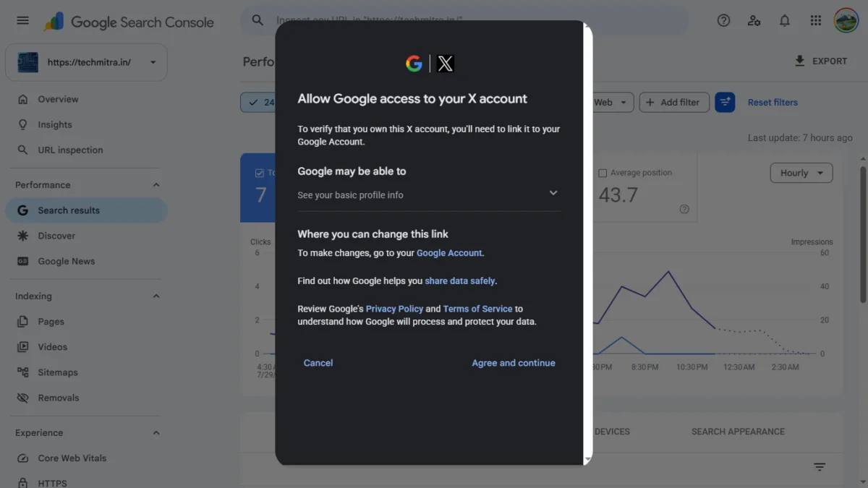Click the Insights lightbulb icon
868x488 pixels.
23,124
